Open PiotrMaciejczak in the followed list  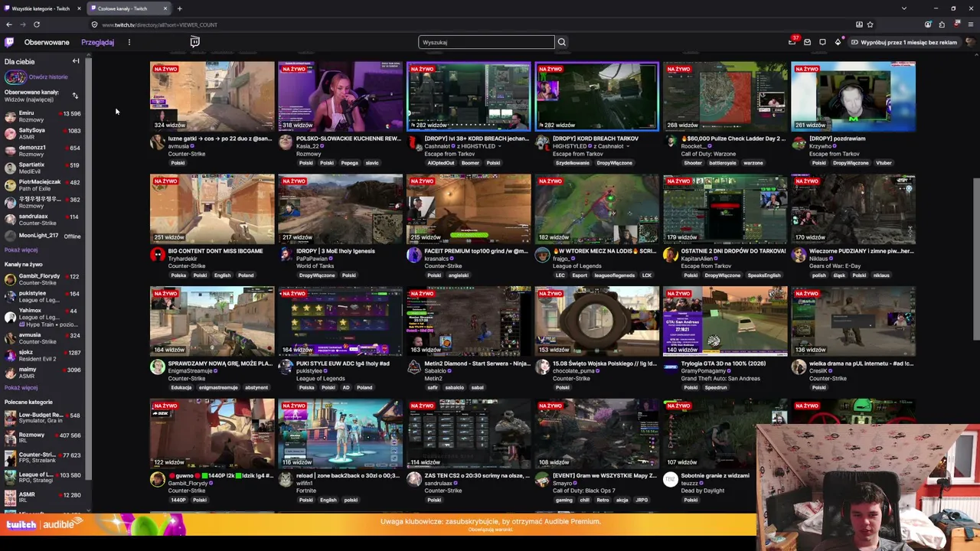[x=43, y=185]
